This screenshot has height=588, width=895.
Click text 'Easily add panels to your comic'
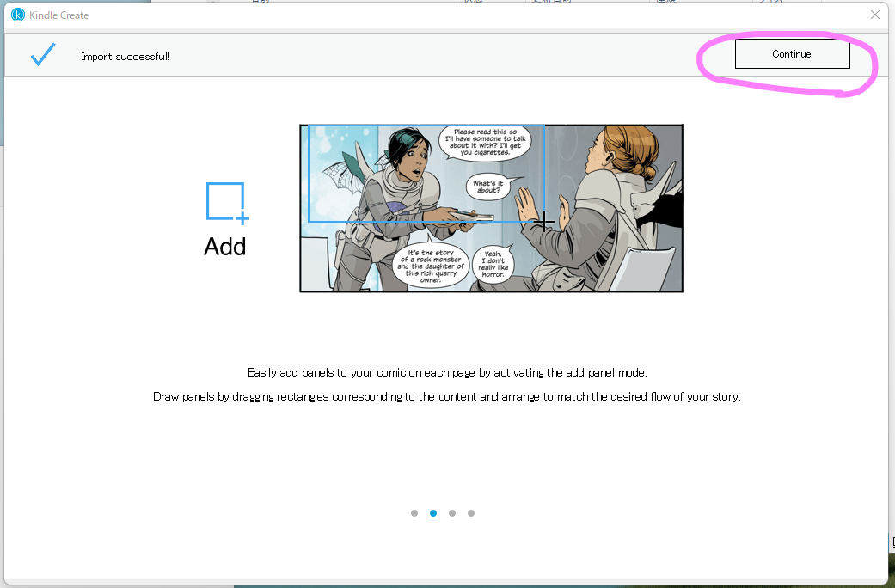point(326,373)
